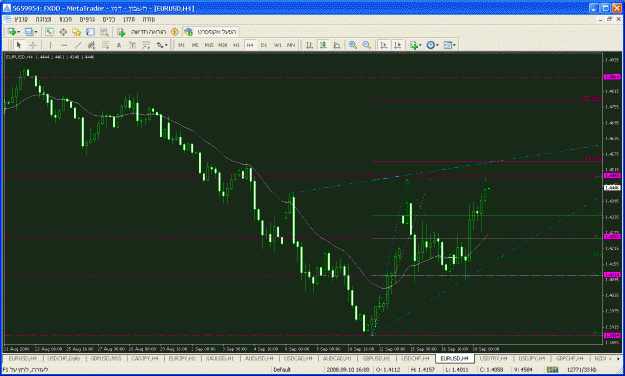Open the Arrows objects dropdown
This screenshot has height=376, width=625.
[162, 45]
